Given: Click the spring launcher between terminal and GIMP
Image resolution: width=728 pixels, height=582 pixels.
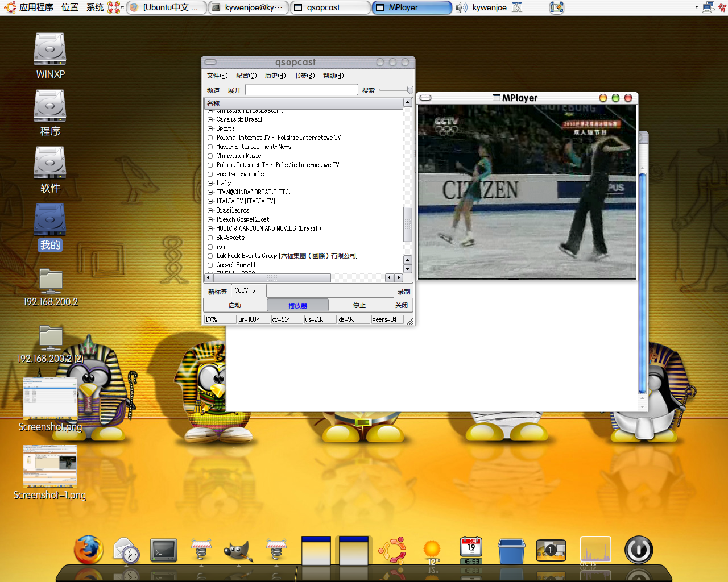Looking at the screenshot, I should pos(201,550).
